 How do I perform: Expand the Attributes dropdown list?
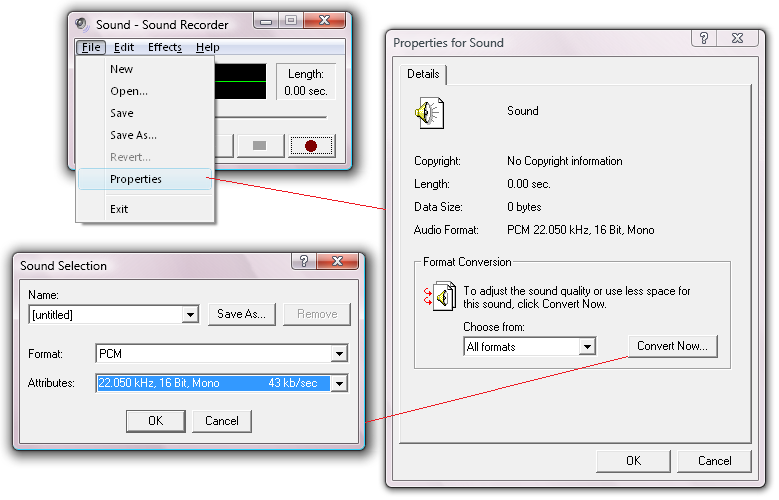point(339,383)
